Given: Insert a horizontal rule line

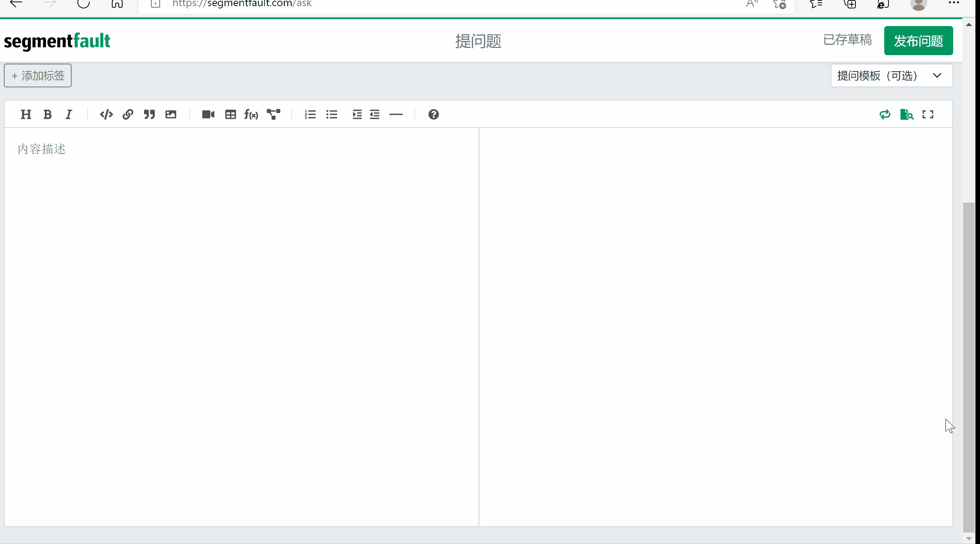Looking at the screenshot, I should [396, 115].
